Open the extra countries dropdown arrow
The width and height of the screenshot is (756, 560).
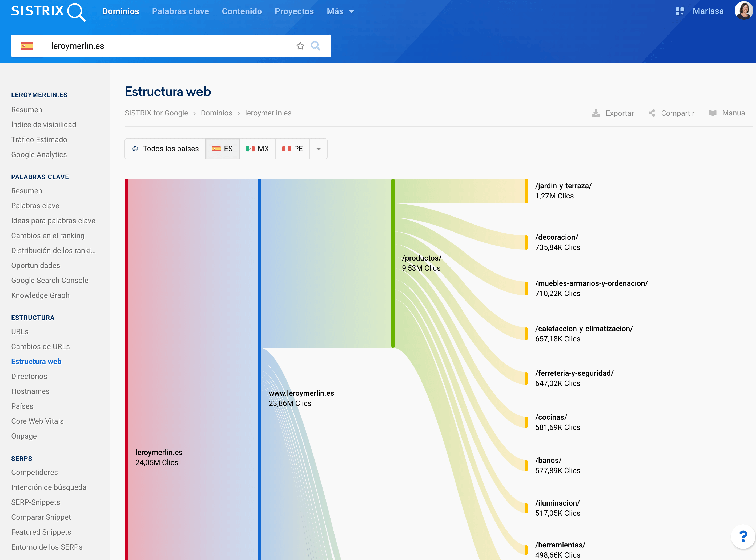tap(319, 149)
